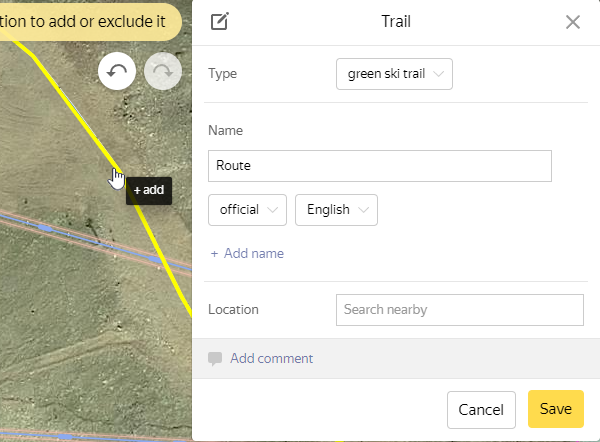
Task: Click the "+ add" tooltip on map
Action: [149, 190]
